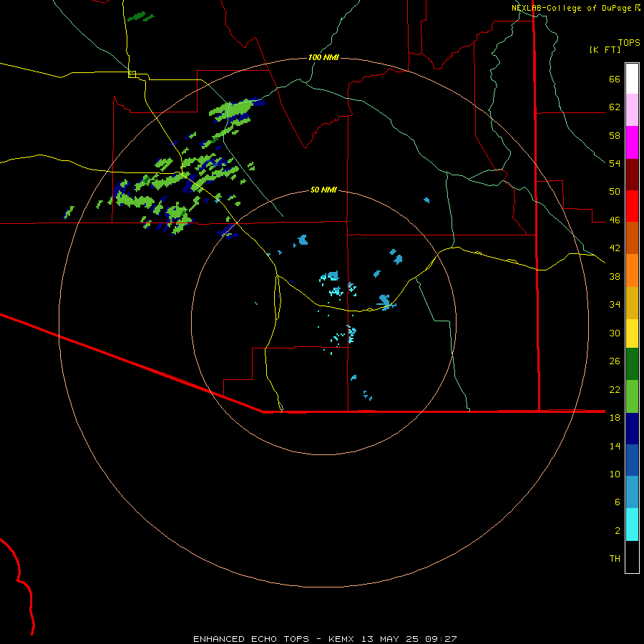
Task: Click the 14 value on the legend
Action: pos(615,446)
